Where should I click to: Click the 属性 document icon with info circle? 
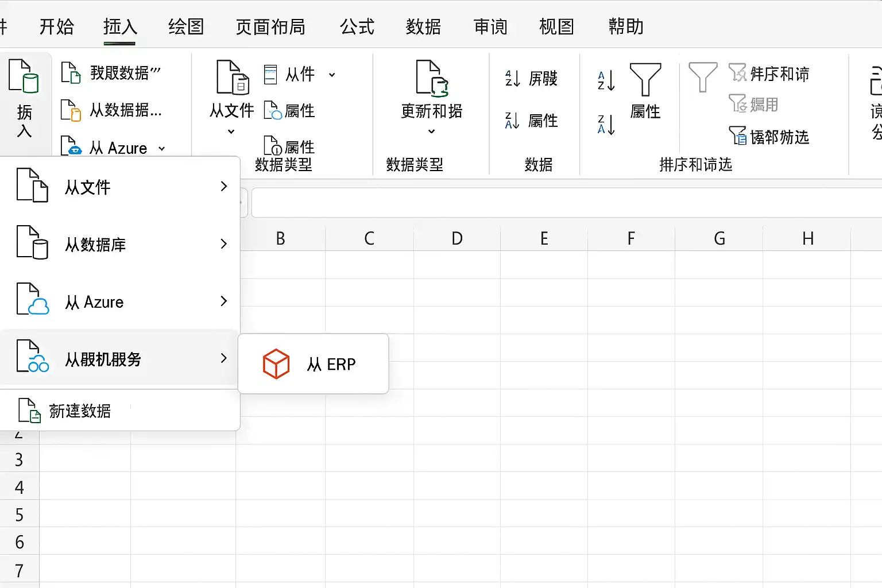click(x=272, y=145)
